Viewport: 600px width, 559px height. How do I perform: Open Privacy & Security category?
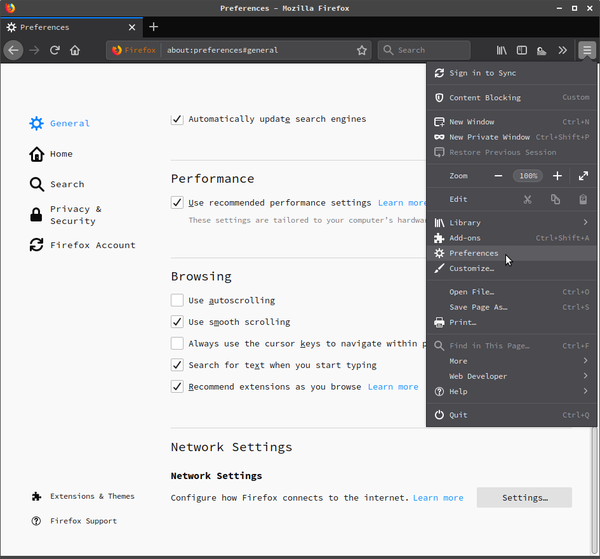(x=66, y=215)
